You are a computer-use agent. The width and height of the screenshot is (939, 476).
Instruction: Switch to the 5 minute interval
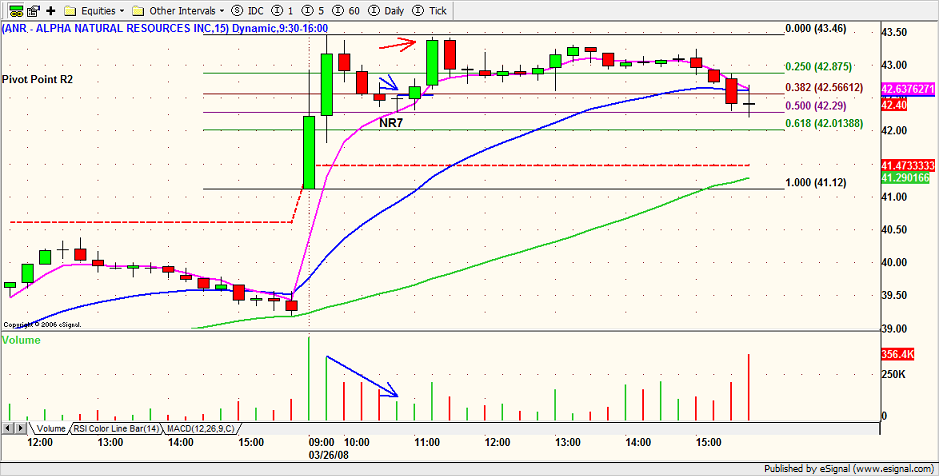tap(314, 10)
